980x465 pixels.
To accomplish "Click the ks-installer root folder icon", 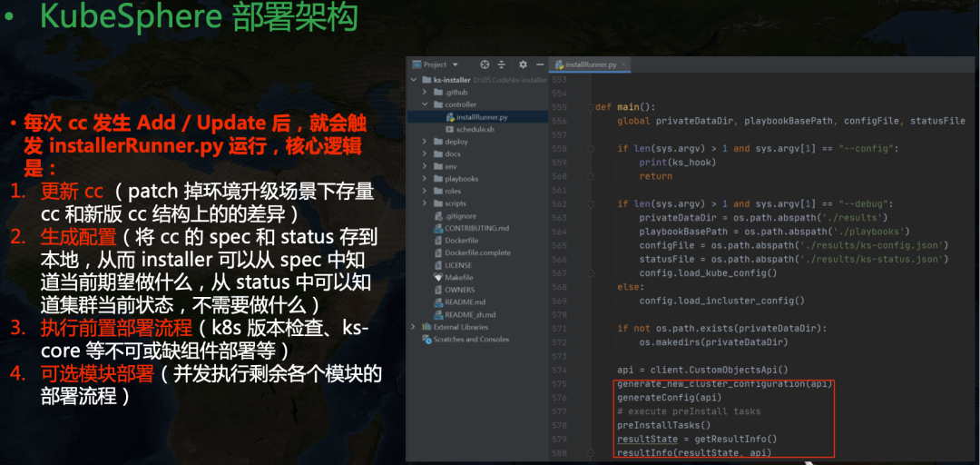I will (x=426, y=80).
